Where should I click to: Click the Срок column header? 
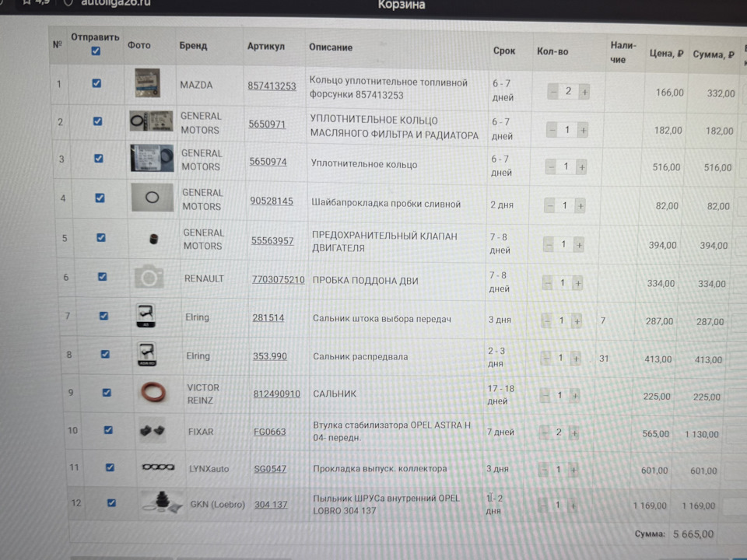504,51
